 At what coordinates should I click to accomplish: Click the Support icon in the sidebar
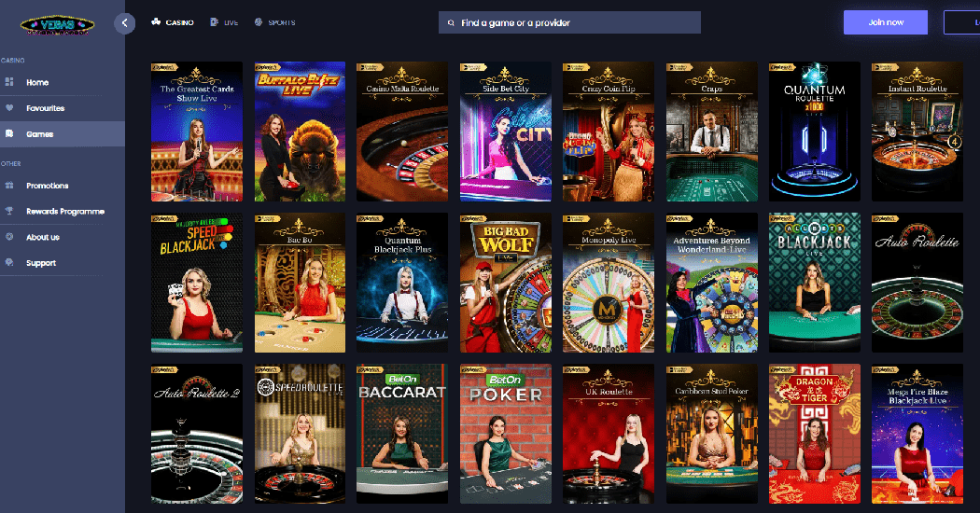[9, 263]
